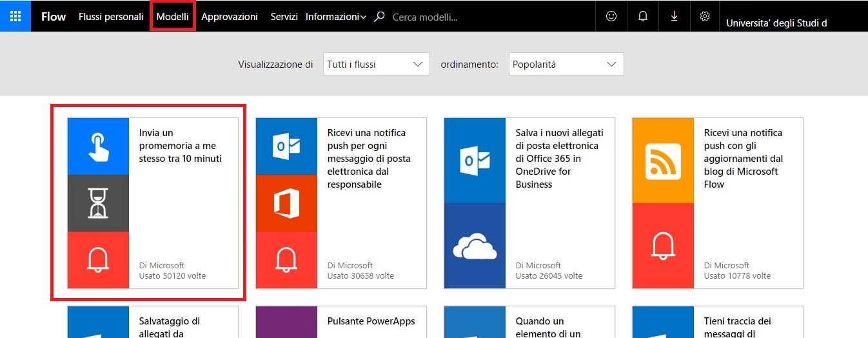Click the hourglass delay icon in reminder card
This screenshot has width=868, height=338.
point(98,203)
